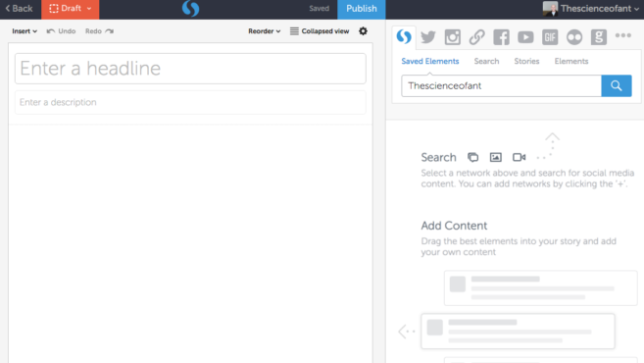Click the Saved status text
The width and height of the screenshot is (644, 363).
click(x=320, y=9)
